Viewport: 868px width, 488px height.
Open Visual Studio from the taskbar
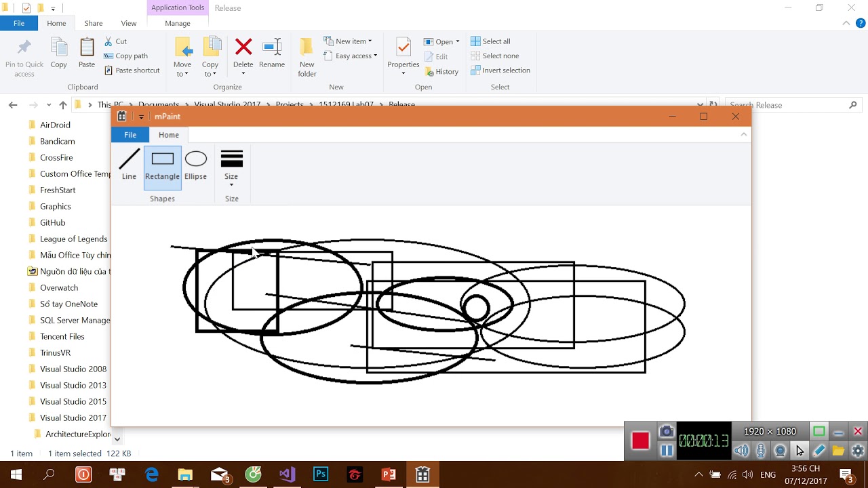click(x=287, y=474)
